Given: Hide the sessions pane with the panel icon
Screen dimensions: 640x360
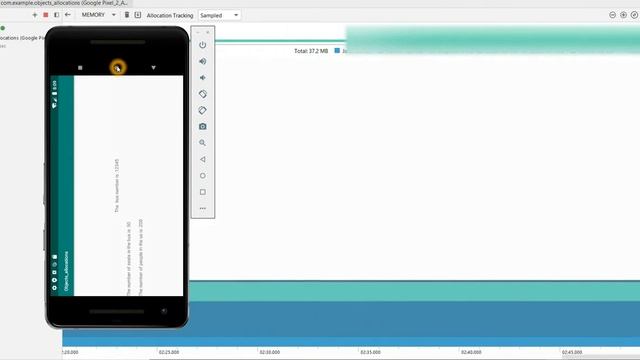Looking at the screenshot, I should pos(57,15).
